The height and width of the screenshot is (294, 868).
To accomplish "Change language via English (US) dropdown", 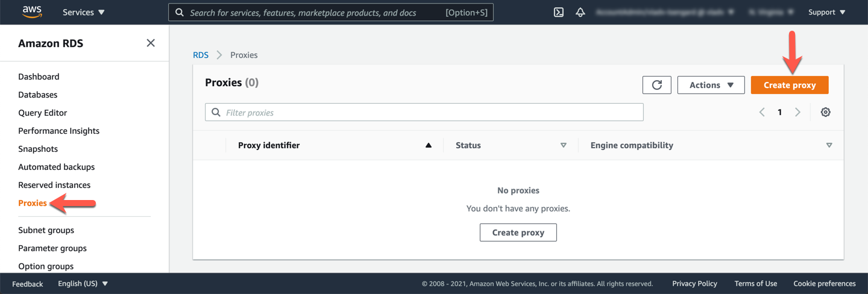I will 83,284.
